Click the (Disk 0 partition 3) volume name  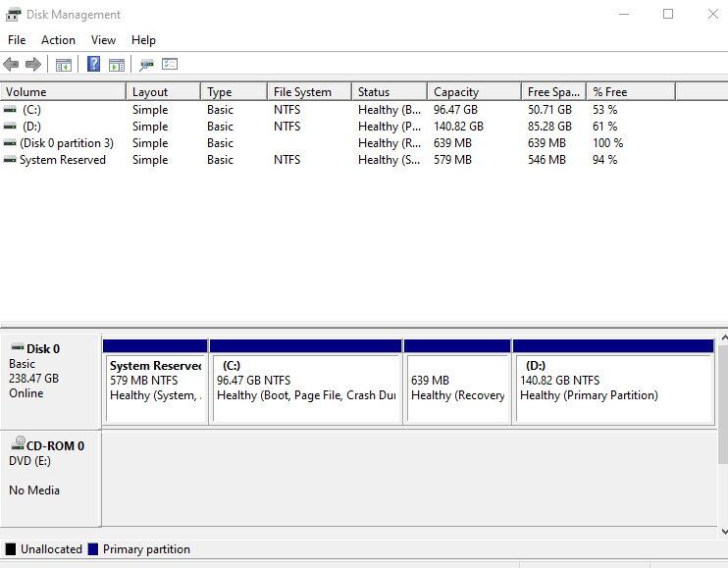point(67,143)
